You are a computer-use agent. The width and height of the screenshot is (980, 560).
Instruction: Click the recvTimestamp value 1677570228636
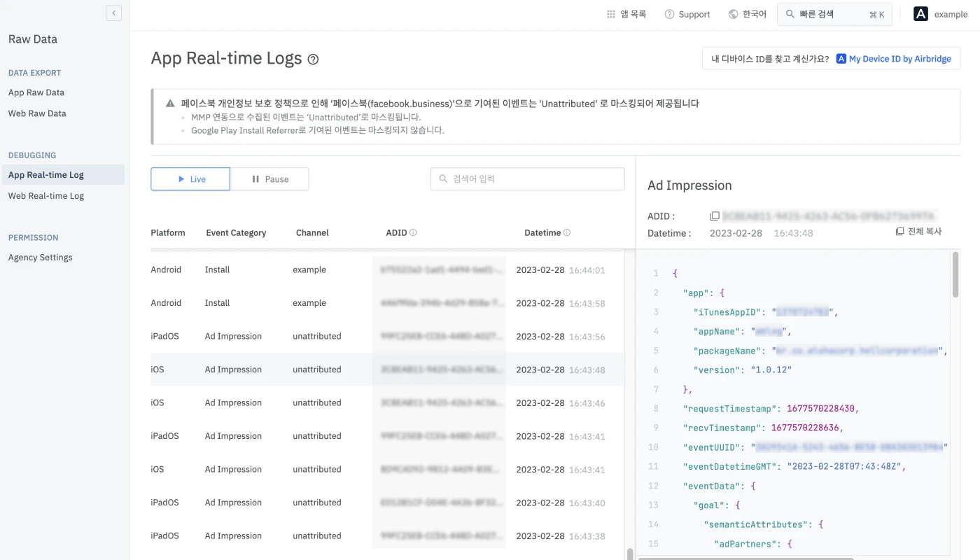(806, 428)
